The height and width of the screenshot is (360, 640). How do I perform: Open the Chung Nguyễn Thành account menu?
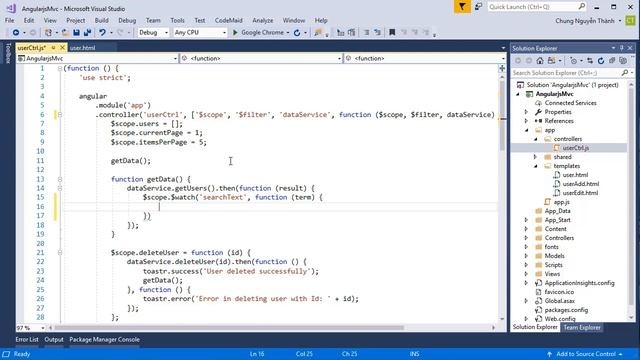pyautogui.click(x=588, y=21)
